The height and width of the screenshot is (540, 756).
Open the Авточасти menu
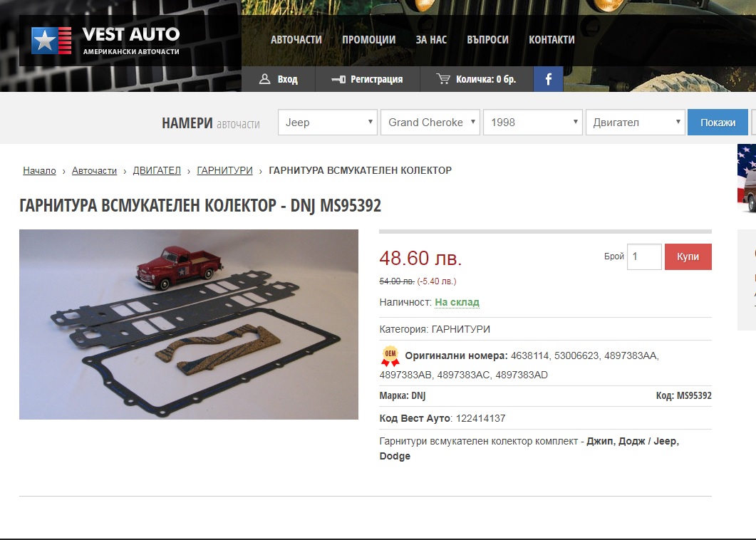tap(296, 39)
